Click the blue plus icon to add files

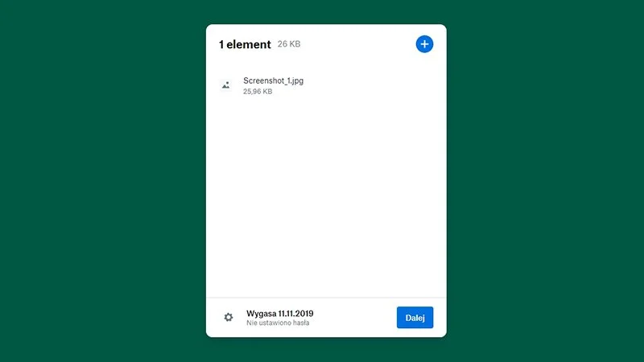point(424,44)
